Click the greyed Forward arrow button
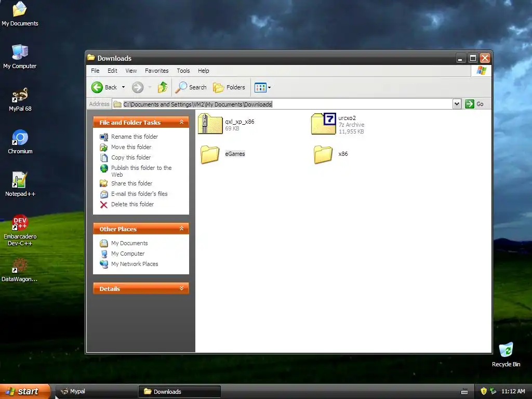 pos(138,87)
